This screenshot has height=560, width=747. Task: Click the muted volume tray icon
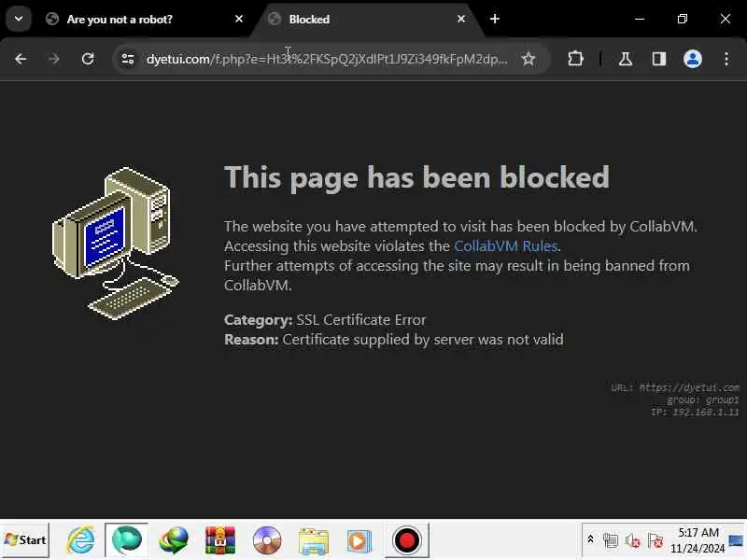coord(633,540)
